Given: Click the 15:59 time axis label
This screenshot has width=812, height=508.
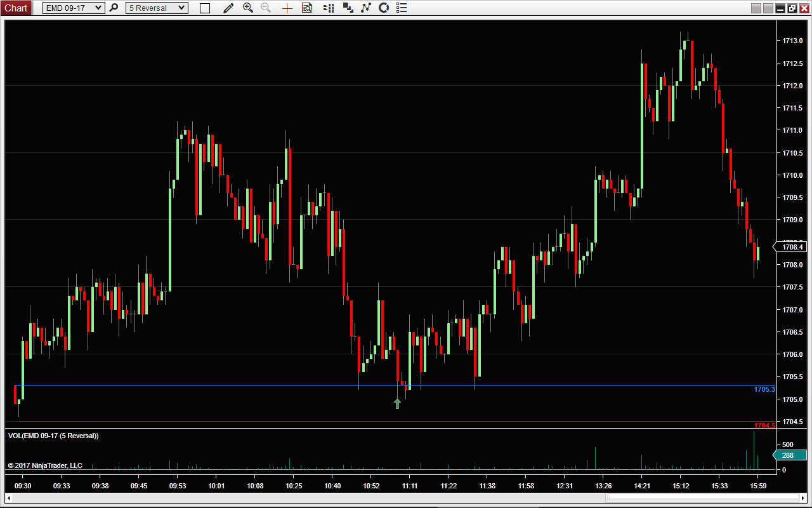Looking at the screenshot, I should pos(758,486).
